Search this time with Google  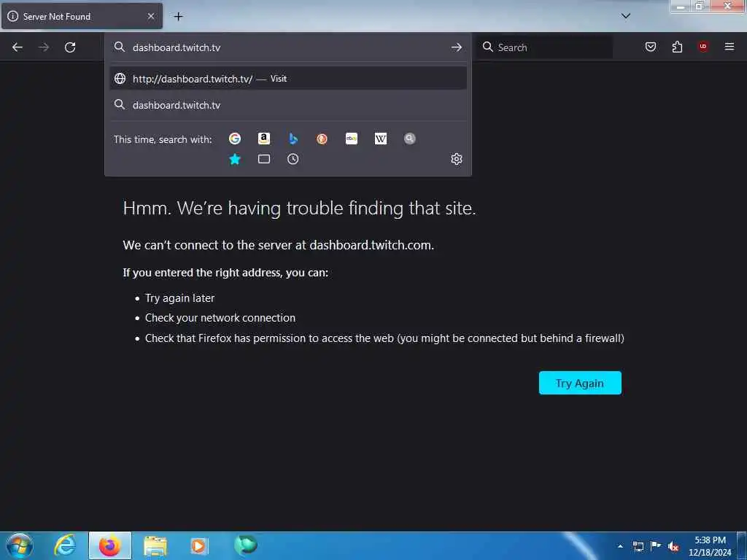(x=234, y=139)
